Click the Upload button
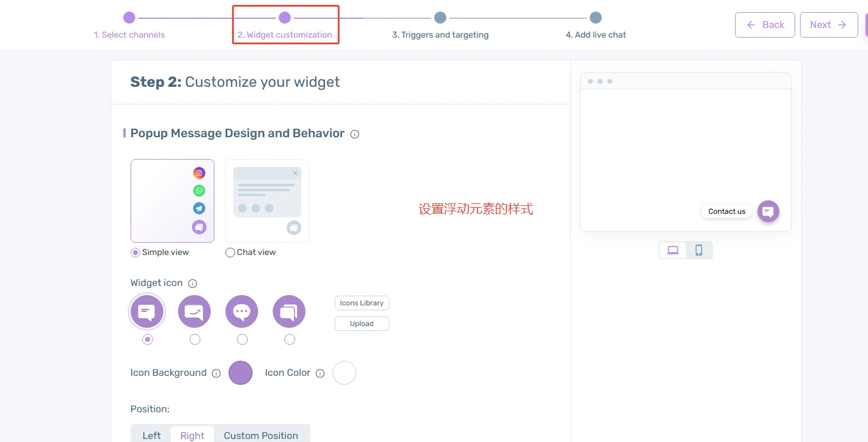868x442 pixels. point(361,323)
